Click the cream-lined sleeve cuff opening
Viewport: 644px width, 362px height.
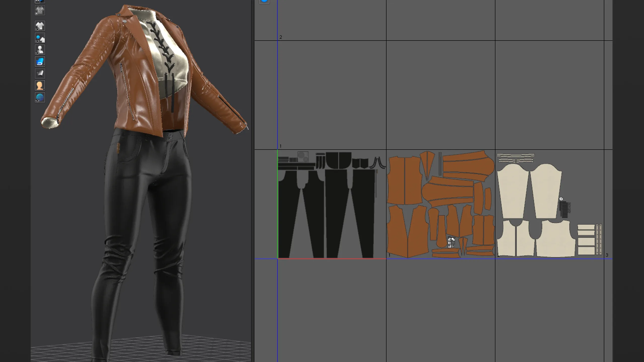pos(50,123)
